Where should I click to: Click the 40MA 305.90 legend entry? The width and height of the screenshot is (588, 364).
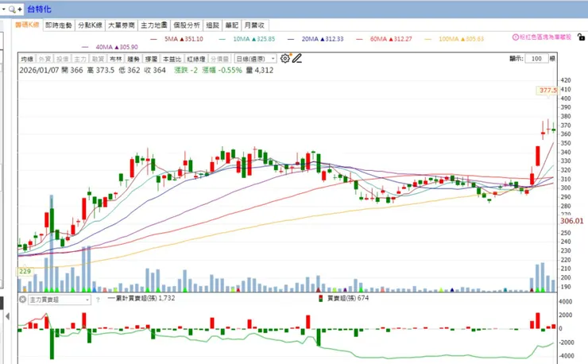pos(110,47)
